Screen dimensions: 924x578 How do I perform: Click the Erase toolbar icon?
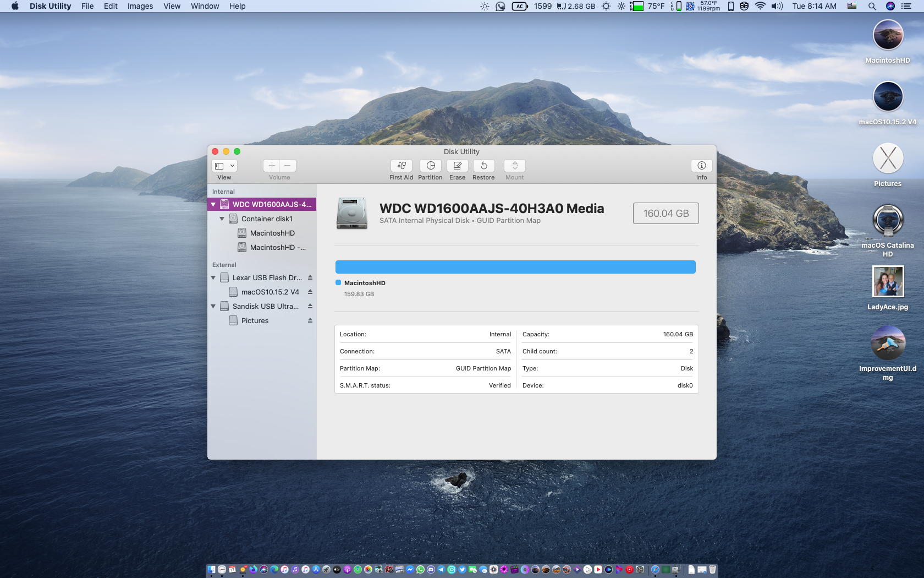coord(457,166)
